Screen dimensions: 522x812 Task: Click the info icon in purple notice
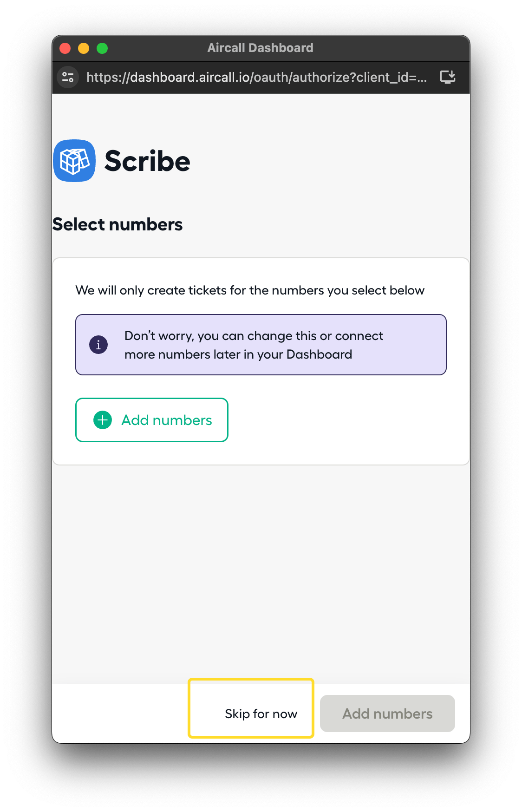tap(98, 345)
